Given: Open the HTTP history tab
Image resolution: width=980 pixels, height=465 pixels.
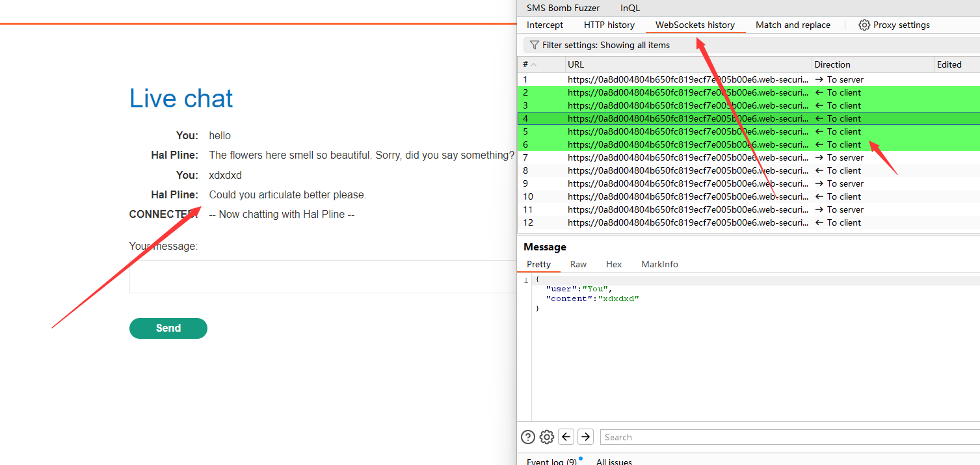Looking at the screenshot, I should (x=609, y=25).
